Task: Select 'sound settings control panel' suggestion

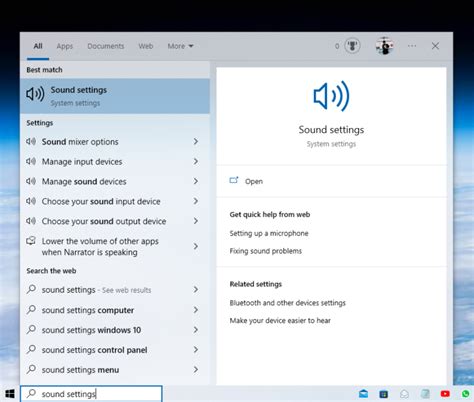Action: (x=115, y=350)
